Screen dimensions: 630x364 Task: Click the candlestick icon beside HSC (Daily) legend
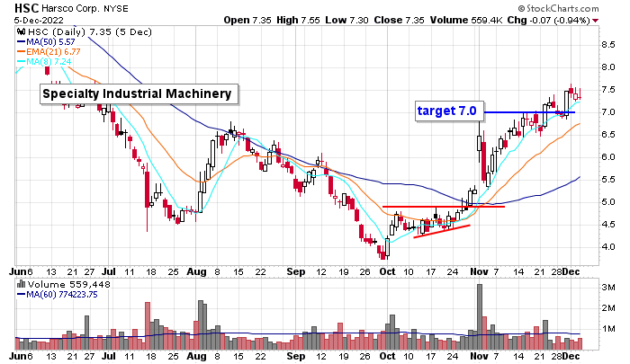22,31
